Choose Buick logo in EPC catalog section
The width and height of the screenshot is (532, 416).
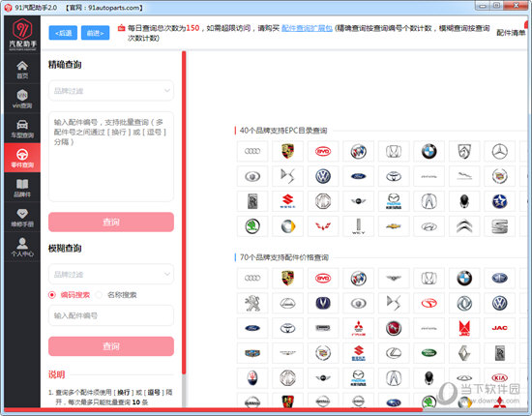(358, 151)
